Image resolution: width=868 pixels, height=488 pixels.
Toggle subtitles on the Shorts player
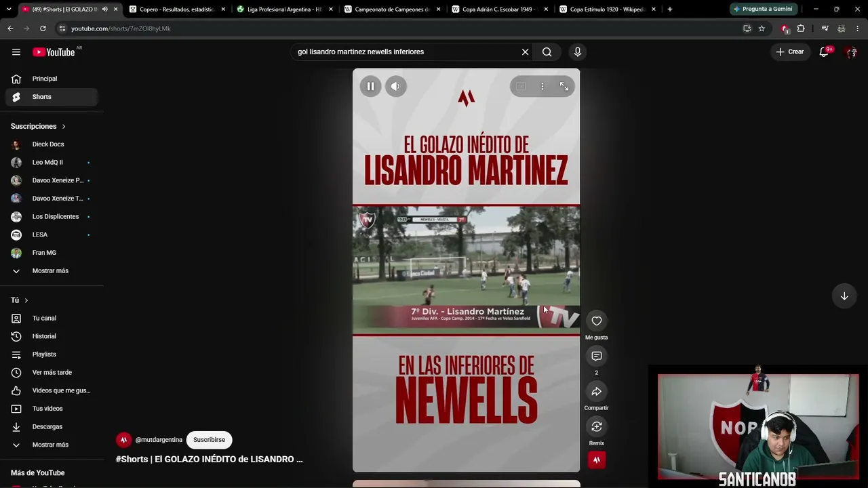[521, 86]
